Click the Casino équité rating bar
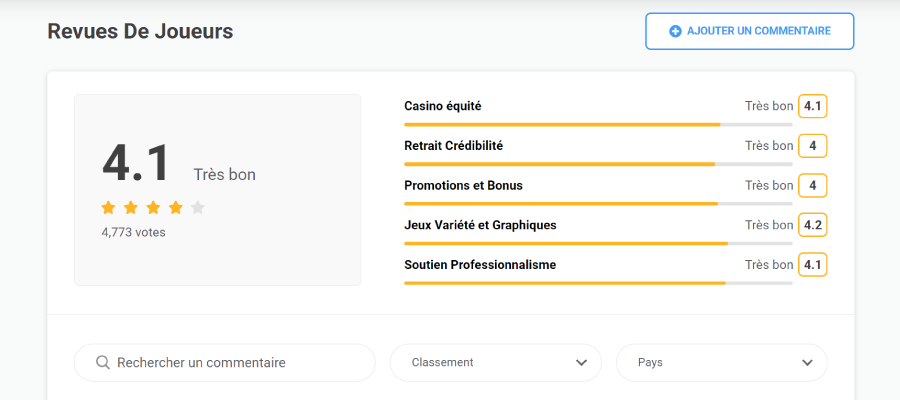The image size is (900, 400). (x=598, y=124)
